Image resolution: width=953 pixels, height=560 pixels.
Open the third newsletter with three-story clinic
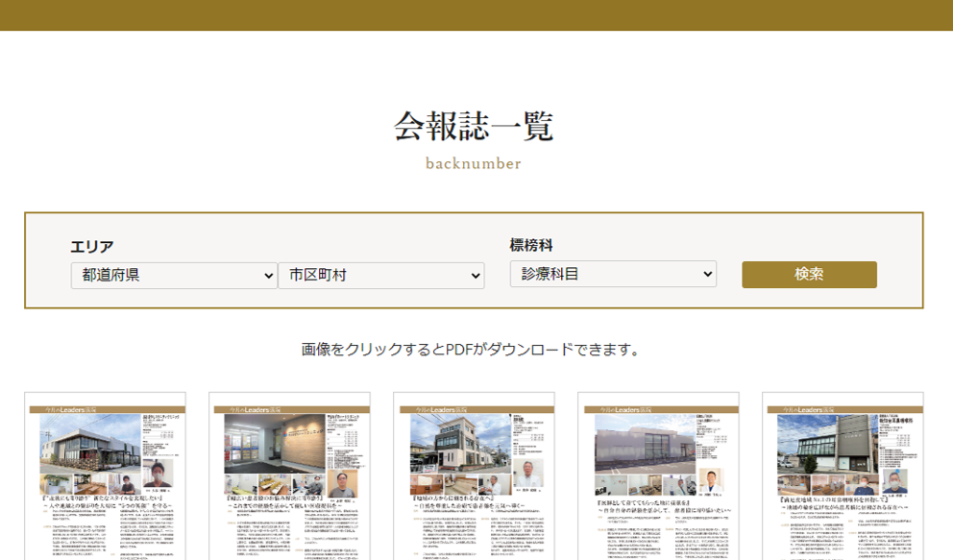coord(474,475)
